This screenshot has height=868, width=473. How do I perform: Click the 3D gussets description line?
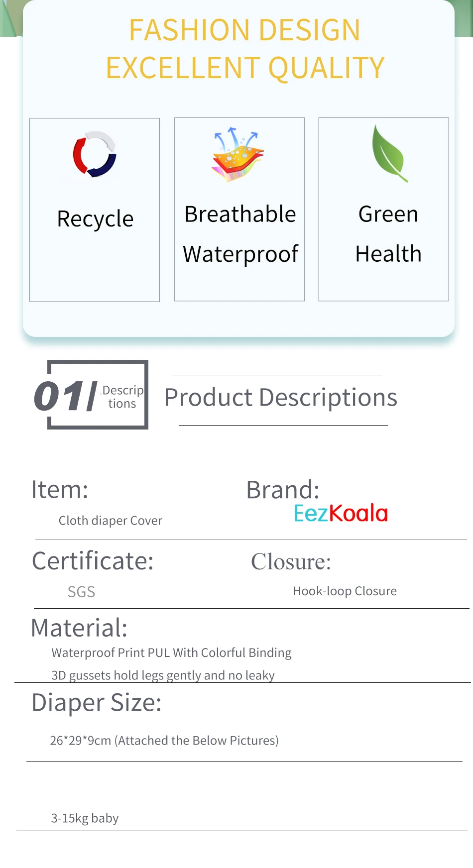(x=163, y=675)
